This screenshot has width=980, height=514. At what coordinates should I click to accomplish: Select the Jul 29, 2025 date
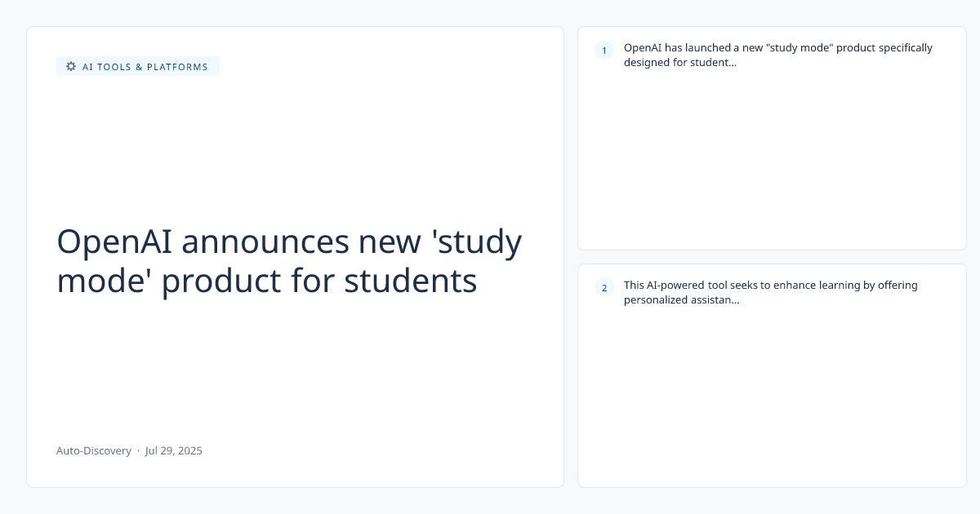pyautogui.click(x=174, y=450)
